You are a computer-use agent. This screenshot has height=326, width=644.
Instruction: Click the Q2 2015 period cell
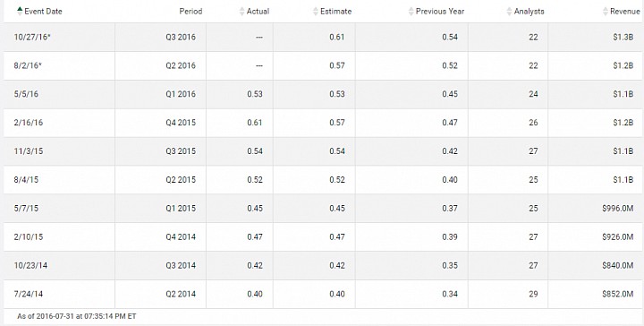tap(181, 180)
